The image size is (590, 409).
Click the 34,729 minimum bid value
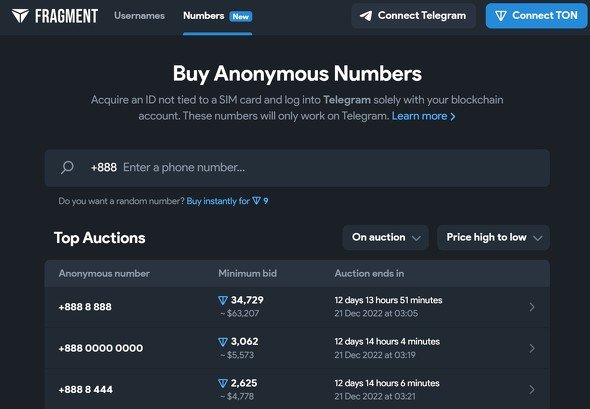(x=247, y=300)
